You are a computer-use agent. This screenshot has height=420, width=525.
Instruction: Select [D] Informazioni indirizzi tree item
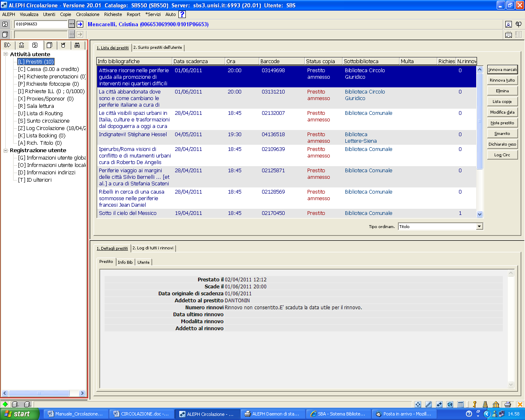point(47,173)
